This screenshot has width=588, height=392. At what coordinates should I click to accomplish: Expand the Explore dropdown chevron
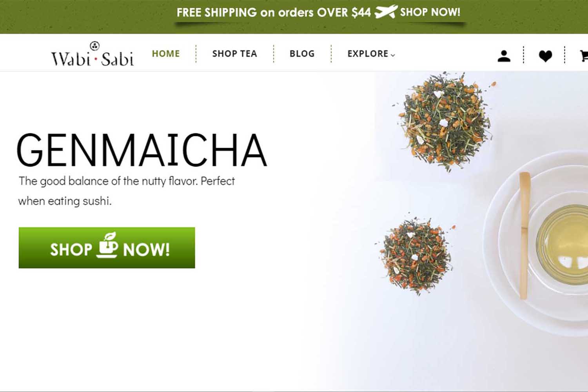393,55
